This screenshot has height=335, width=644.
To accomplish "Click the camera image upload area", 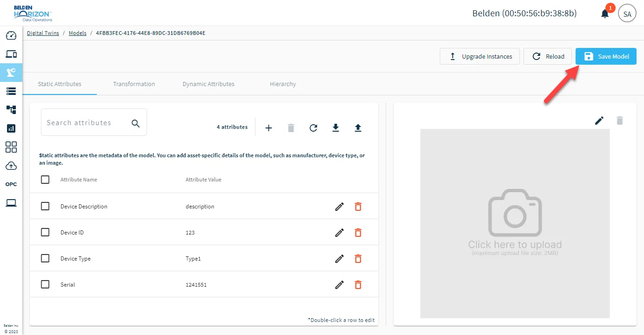I will 515,223.
